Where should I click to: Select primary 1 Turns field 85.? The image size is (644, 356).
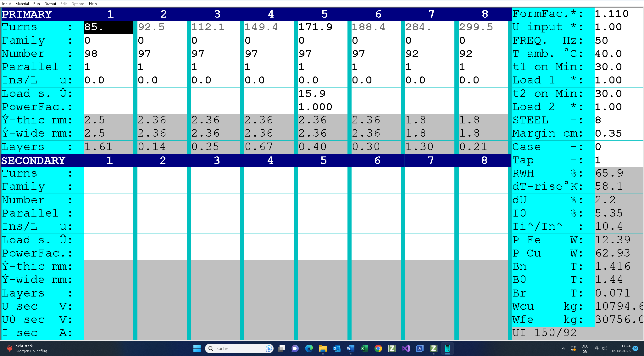click(x=108, y=27)
